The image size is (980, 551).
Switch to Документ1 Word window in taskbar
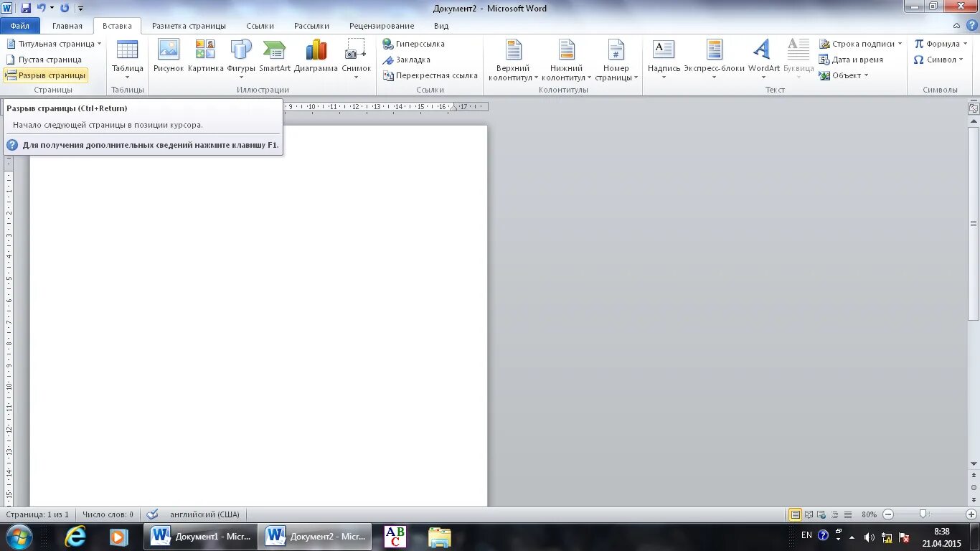pos(201,536)
